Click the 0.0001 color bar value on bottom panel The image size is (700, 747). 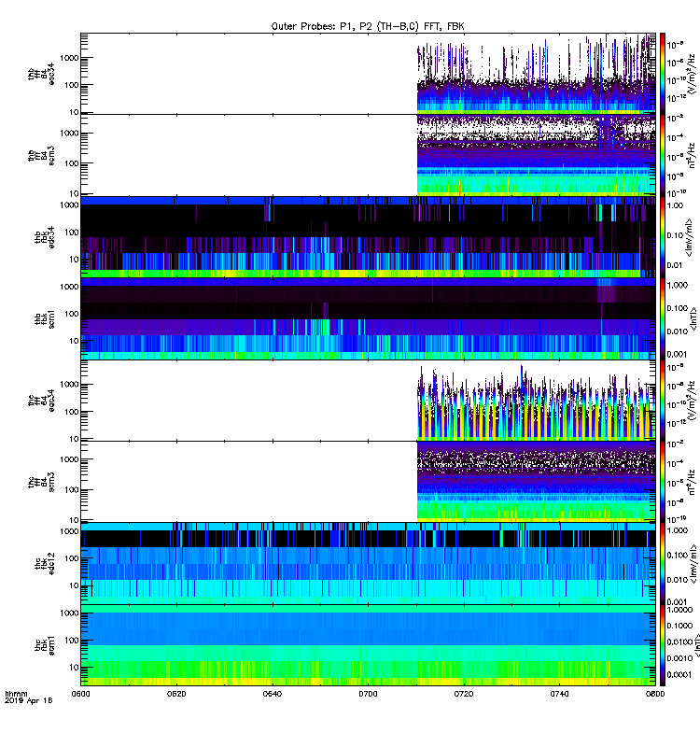click(x=679, y=675)
